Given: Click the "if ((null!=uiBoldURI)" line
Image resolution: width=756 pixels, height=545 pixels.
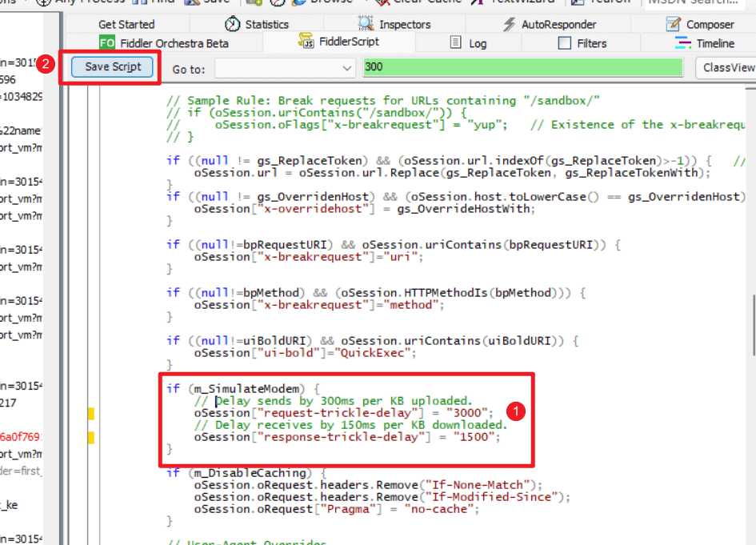Looking at the screenshot, I should (x=373, y=341).
